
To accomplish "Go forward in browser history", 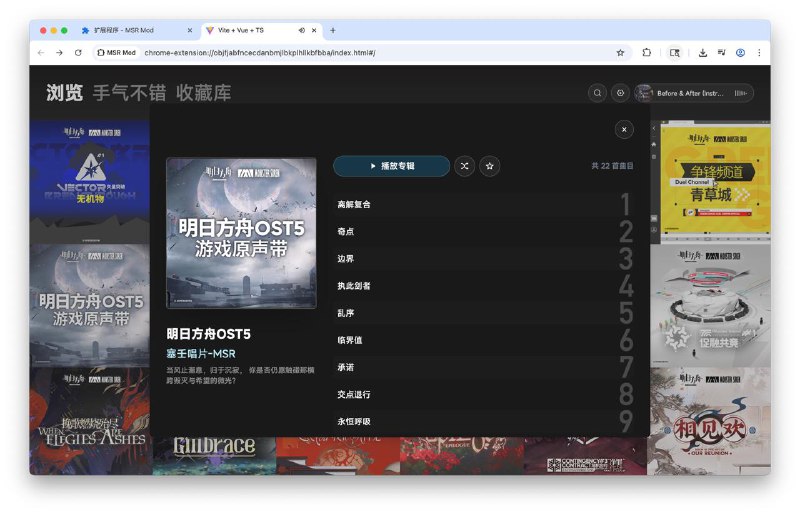I will click(59, 53).
